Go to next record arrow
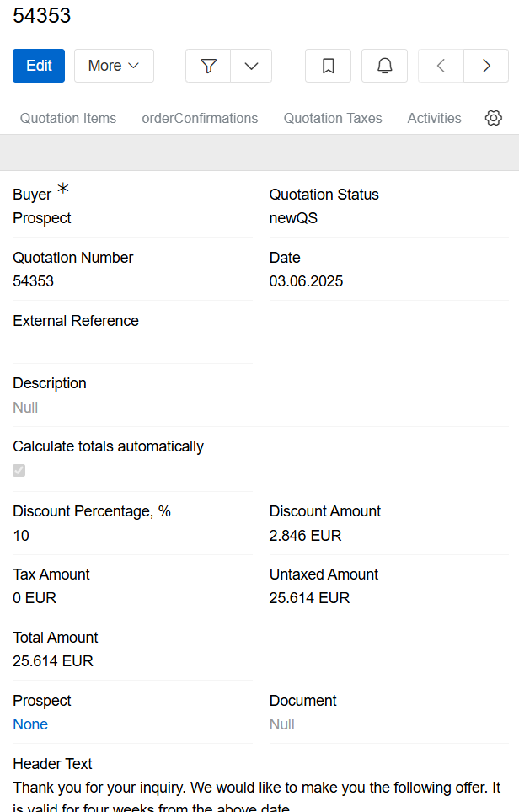Viewport: 519px width, 812px height. 486,66
